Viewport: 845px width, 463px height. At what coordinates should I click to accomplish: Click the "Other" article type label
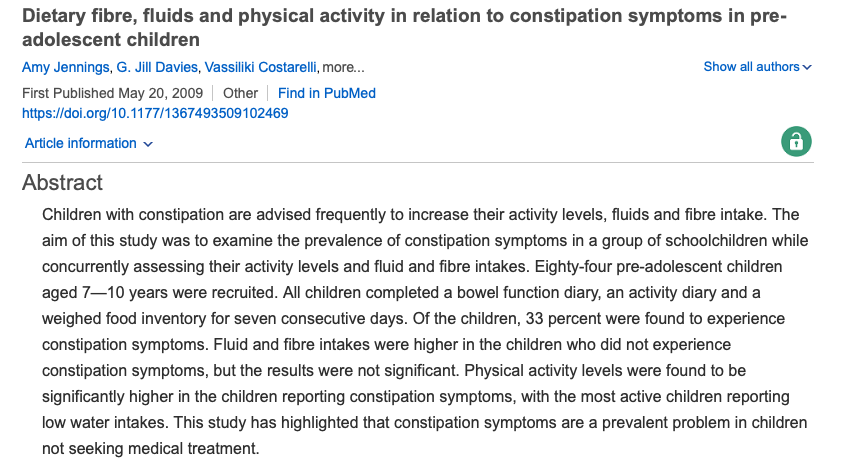240,93
